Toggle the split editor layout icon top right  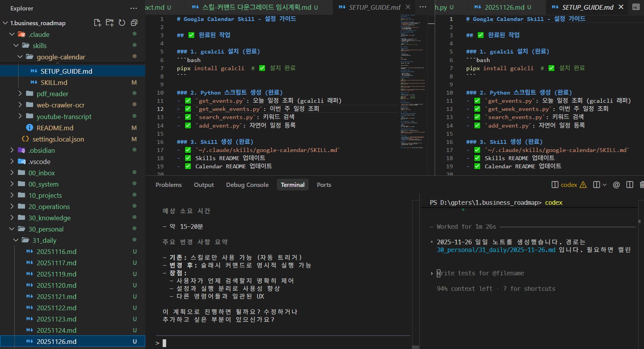(636, 7)
